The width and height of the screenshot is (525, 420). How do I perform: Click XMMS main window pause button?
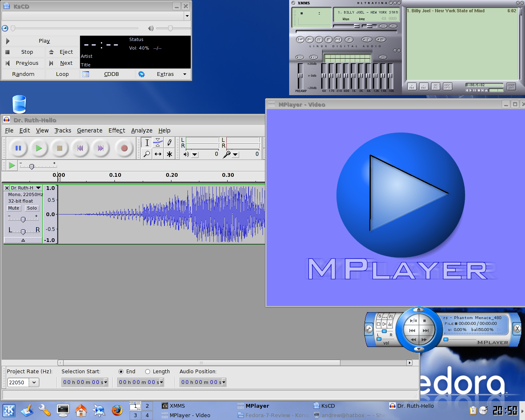point(319,40)
